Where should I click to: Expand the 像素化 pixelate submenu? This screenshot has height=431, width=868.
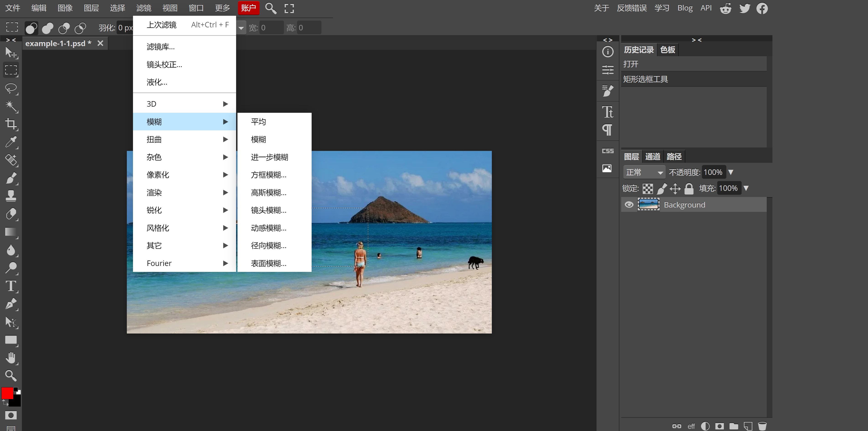(184, 175)
